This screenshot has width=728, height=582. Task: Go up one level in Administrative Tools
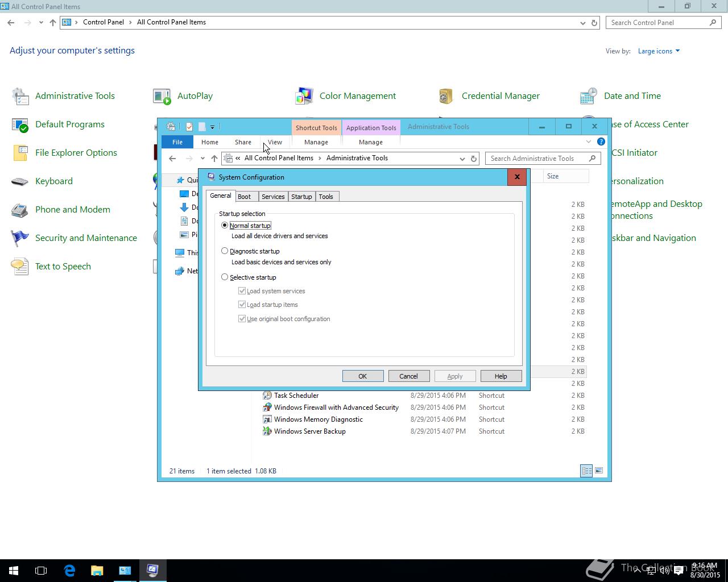click(x=214, y=159)
